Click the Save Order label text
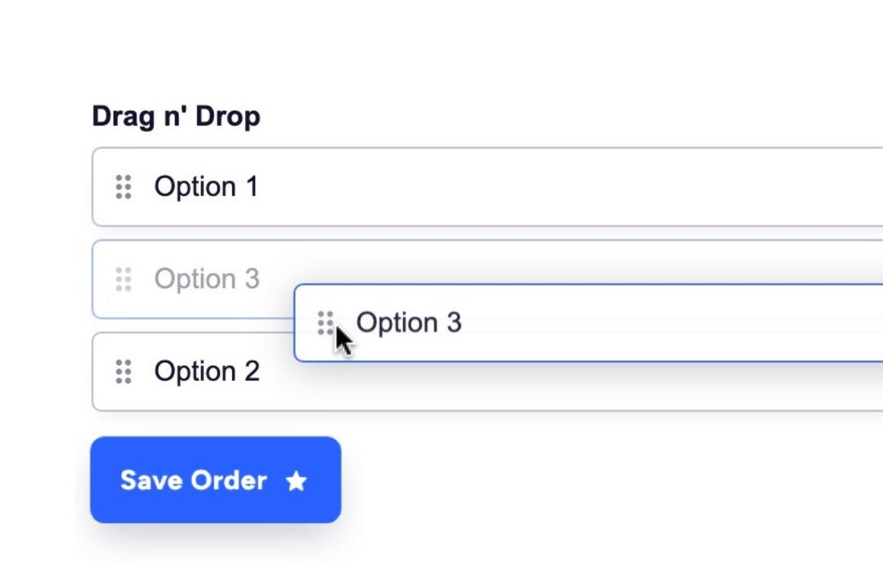Viewport: 883px width, 588px height. (x=193, y=480)
